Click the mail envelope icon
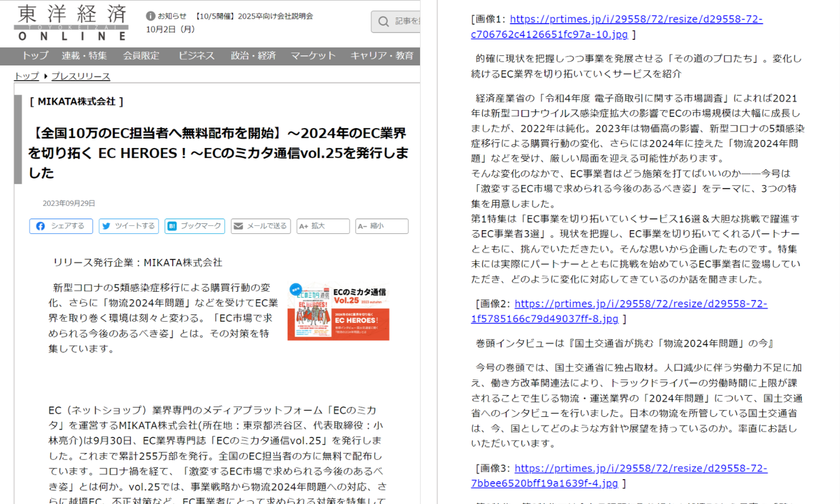This screenshot has height=504, width=840. pyautogui.click(x=238, y=226)
